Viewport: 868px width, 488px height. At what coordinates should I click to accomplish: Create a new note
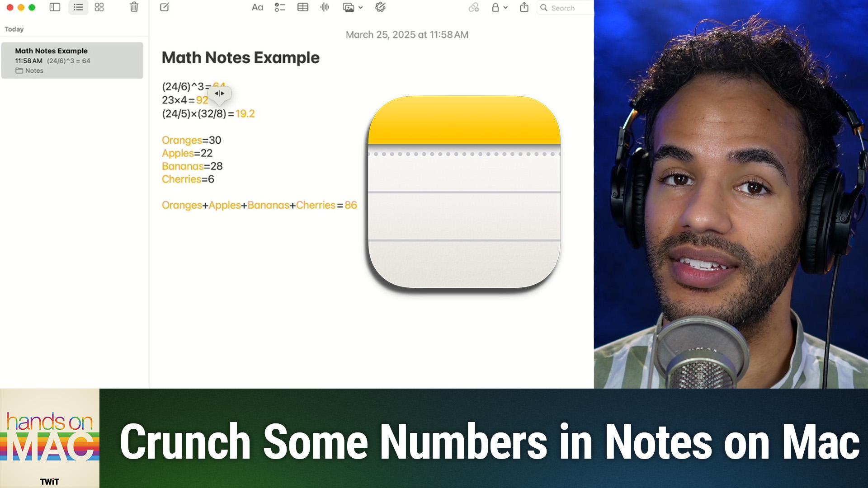[x=165, y=7]
